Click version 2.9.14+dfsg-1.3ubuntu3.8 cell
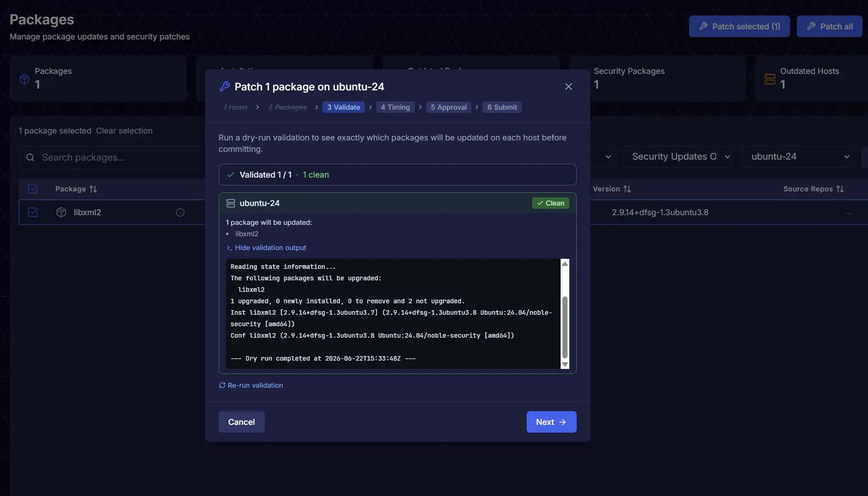Image resolution: width=868 pixels, height=496 pixels. pyautogui.click(x=660, y=212)
